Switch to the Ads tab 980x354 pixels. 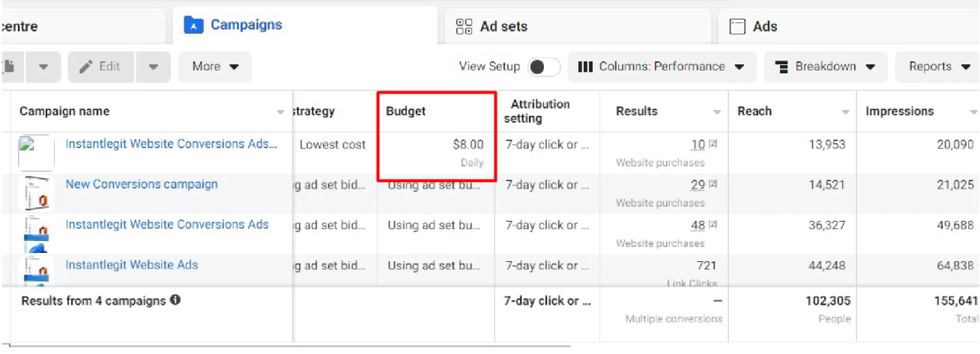765,27
